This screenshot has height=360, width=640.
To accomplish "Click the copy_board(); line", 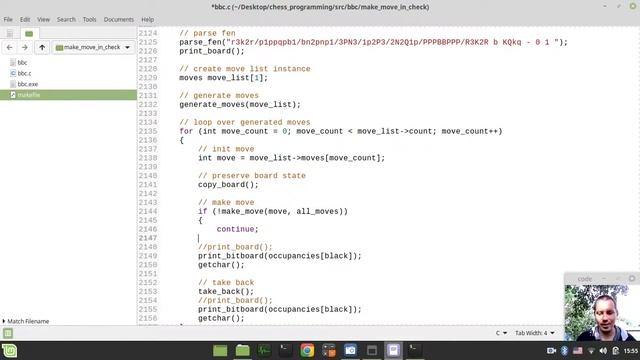I will click(228, 184).
